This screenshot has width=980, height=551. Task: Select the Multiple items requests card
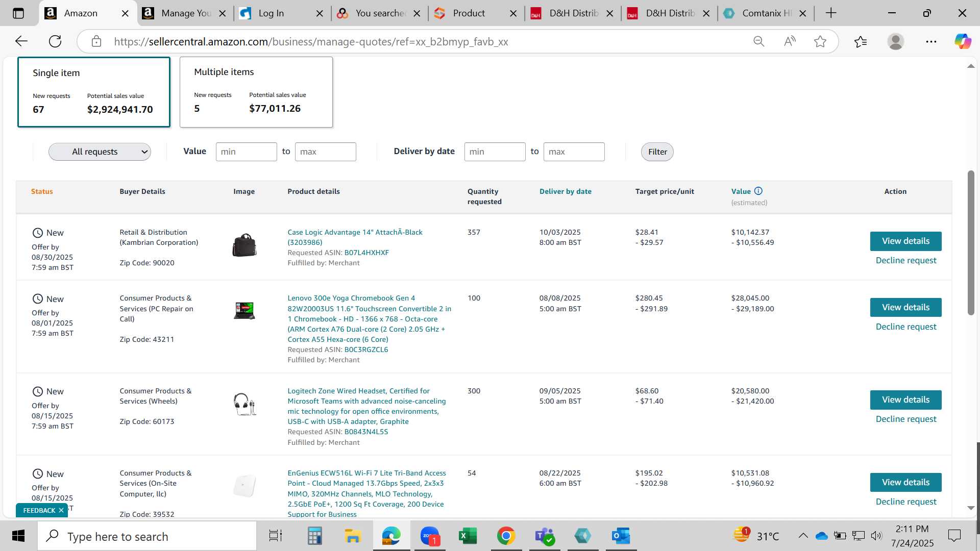coord(256,92)
